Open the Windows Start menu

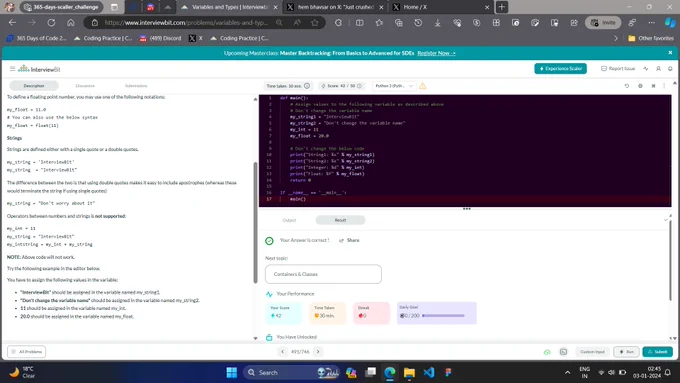(232, 372)
